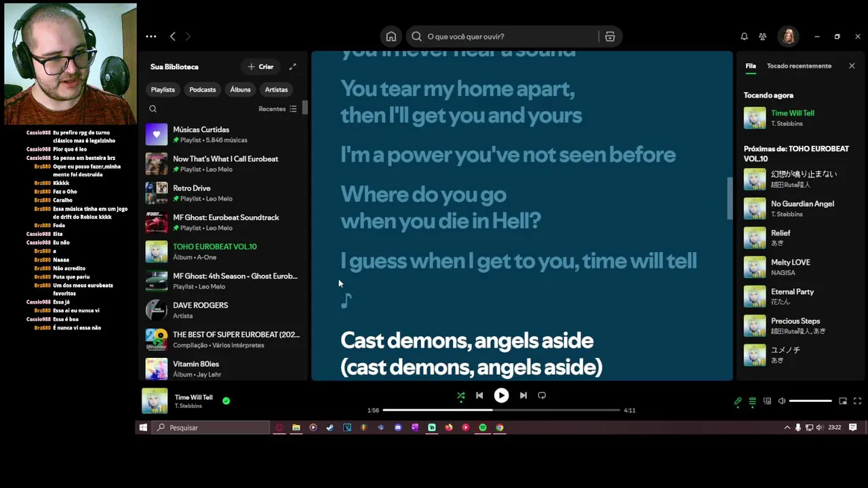Filter library by Artistas
Image resolution: width=868 pixels, height=488 pixels.
point(276,89)
